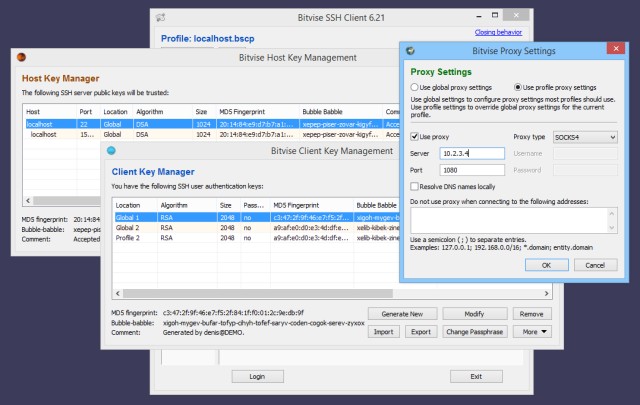The height and width of the screenshot is (405, 640).
Task: Open the Closing behavior link
Action: [x=498, y=32]
